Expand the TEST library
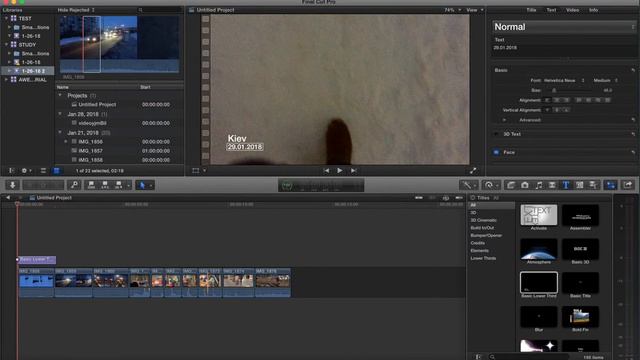Screen dimensions: 640x360 (6, 18)
